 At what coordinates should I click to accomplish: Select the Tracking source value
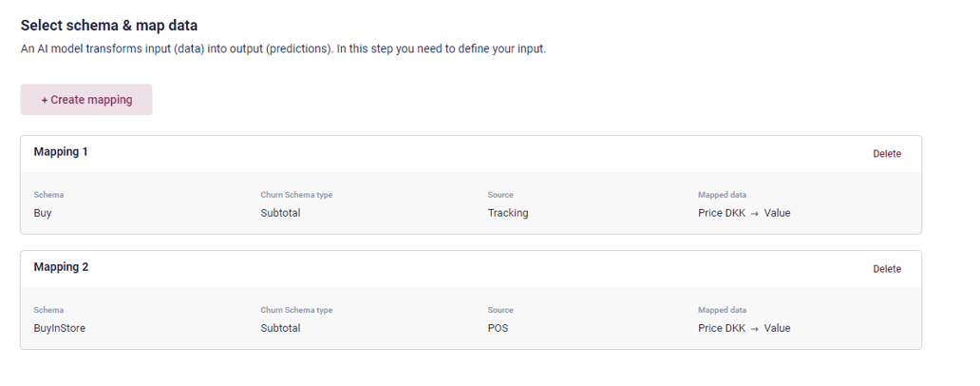click(x=508, y=213)
